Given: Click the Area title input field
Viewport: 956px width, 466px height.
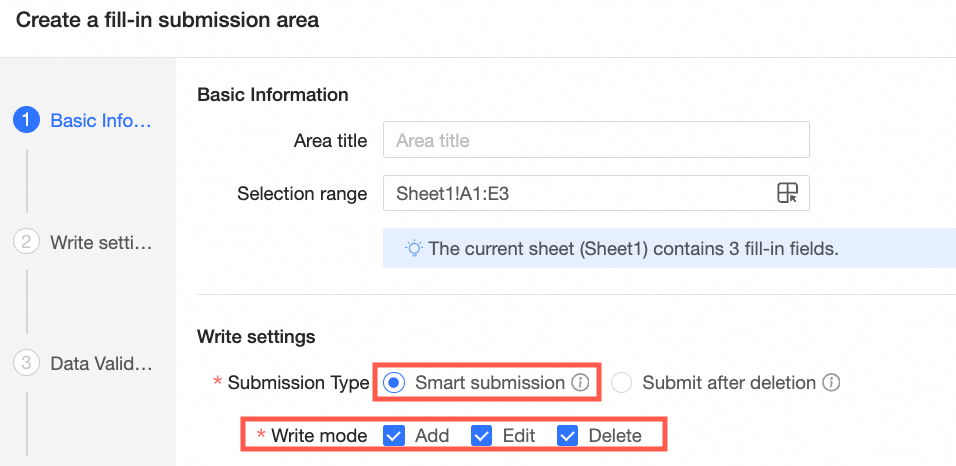Looking at the screenshot, I should point(595,141).
